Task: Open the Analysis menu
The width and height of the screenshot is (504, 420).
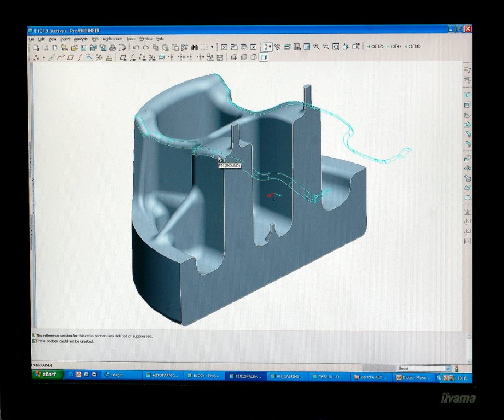Action: pyautogui.click(x=81, y=39)
